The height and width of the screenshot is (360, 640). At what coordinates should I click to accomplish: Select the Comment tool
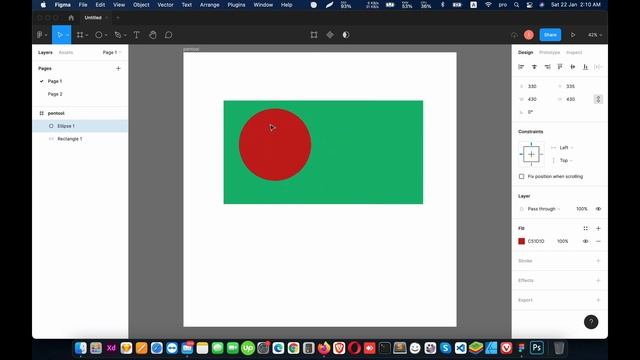coord(169,35)
